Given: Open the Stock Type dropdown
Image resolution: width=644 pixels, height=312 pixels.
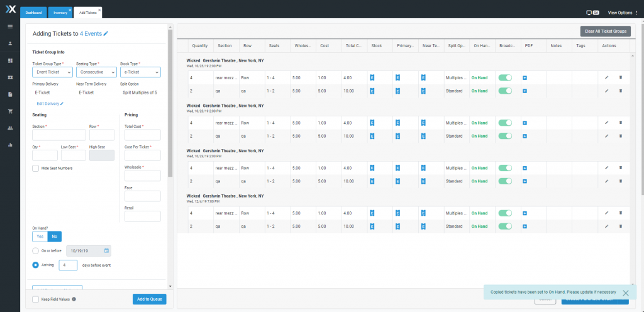Looking at the screenshot, I should [x=140, y=72].
